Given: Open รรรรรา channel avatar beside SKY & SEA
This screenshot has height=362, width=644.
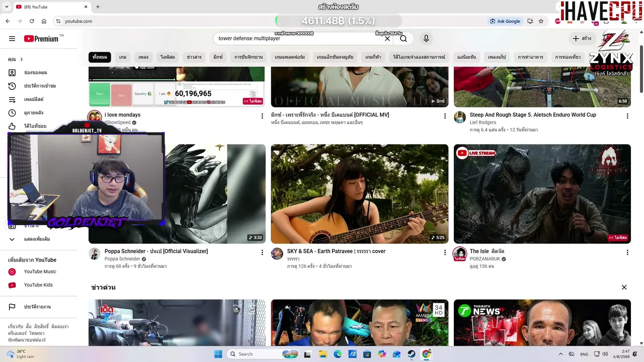Looking at the screenshot, I should click(x=277, y=253).
